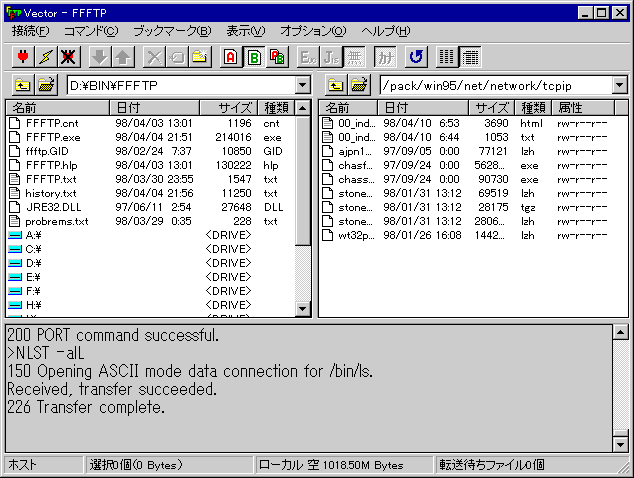Switch to details view mode icon
This screenshot has width=634, height=478.
tap(470, 57)
